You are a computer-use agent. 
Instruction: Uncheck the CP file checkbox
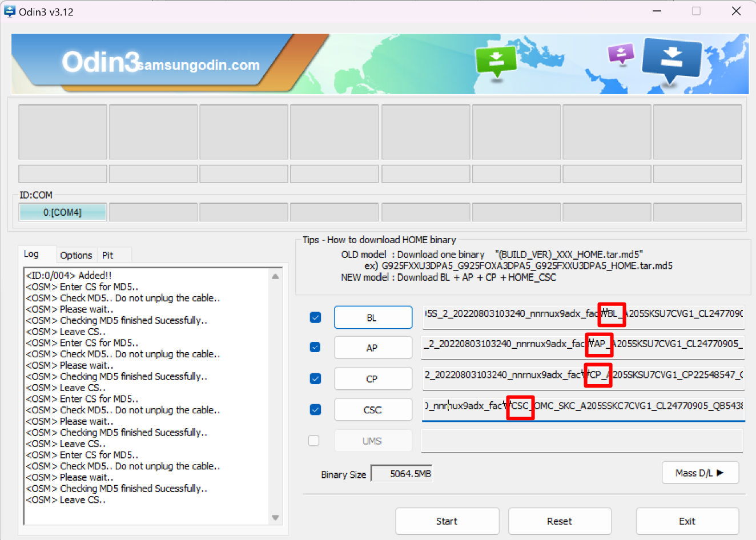pos(315,378)
